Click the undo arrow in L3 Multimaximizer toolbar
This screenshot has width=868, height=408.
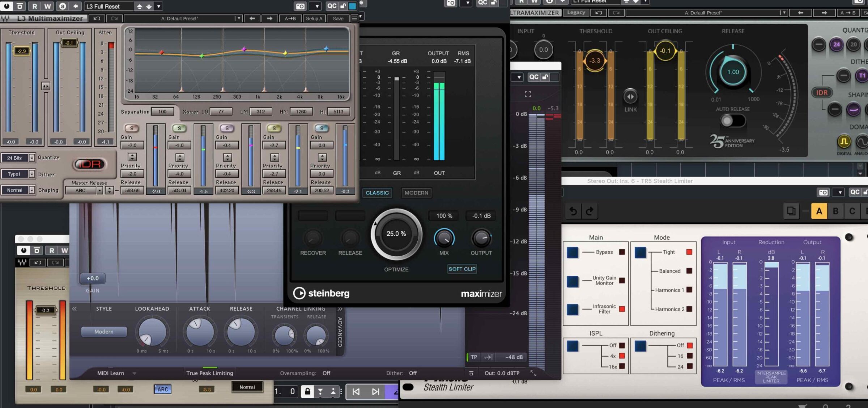pyautogui.click(x=97, y=18)
